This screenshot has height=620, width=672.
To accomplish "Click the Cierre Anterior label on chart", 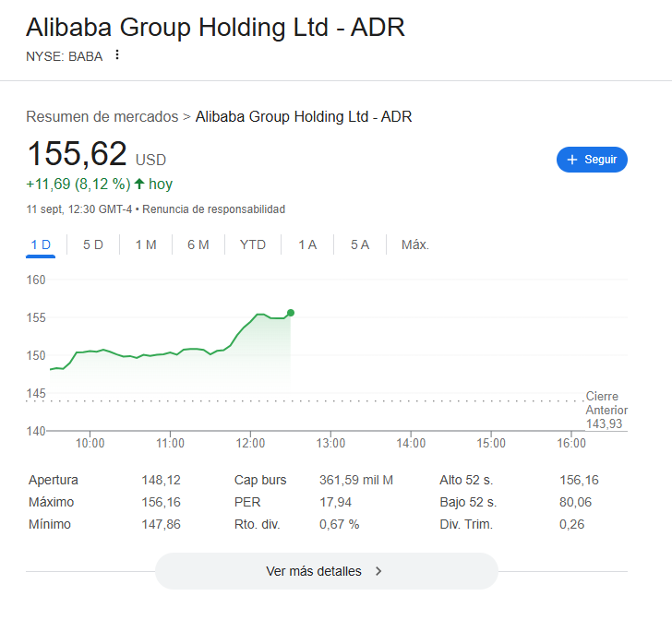I will pos(606,403).
